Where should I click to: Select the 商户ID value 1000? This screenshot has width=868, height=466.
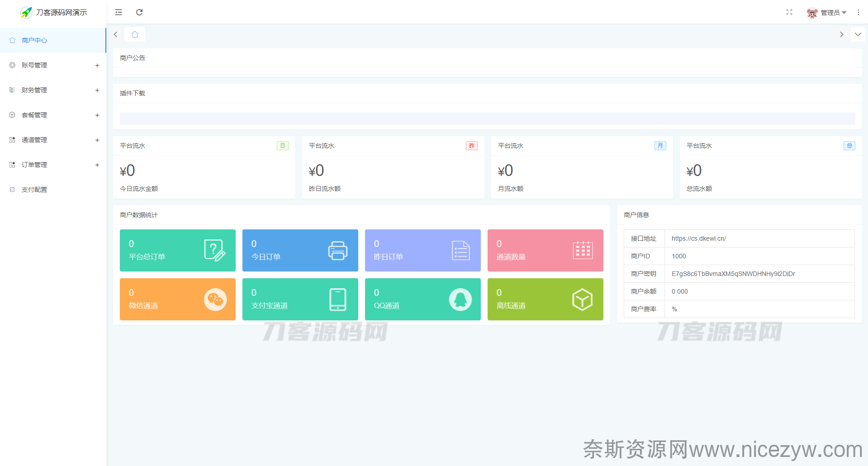click(x=679, y=256)
